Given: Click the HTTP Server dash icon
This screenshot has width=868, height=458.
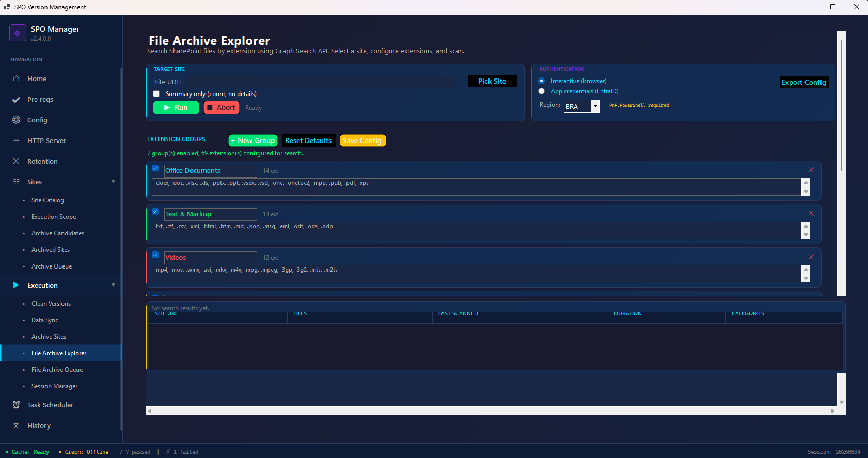Looking at the screenshot, I should tap(17, 140).
